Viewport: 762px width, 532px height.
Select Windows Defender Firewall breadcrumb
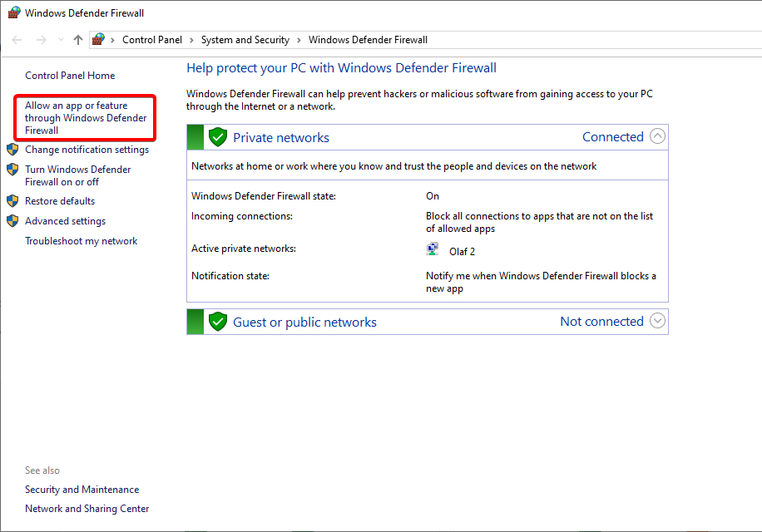tap(368, 40)
